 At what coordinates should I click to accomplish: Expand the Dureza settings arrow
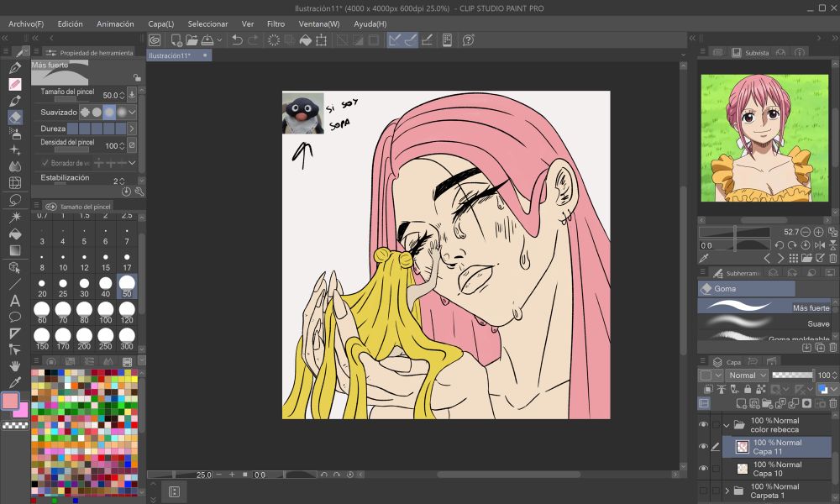point(132,129)
